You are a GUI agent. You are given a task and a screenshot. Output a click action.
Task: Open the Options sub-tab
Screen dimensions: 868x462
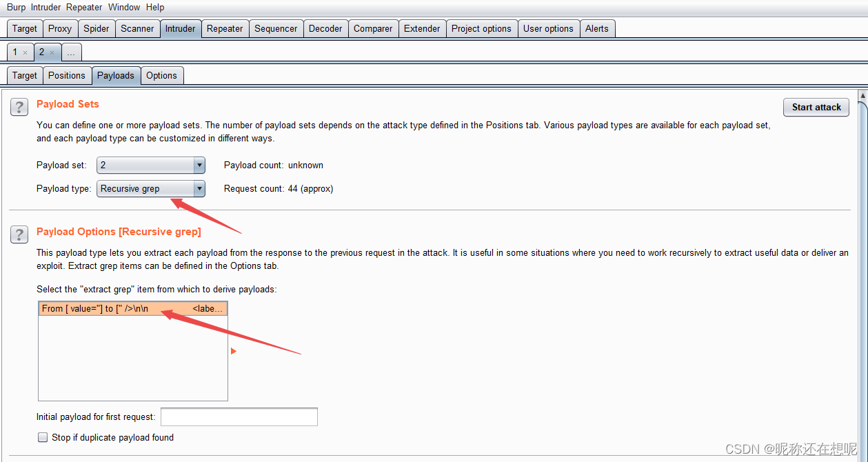pos(161,75)
